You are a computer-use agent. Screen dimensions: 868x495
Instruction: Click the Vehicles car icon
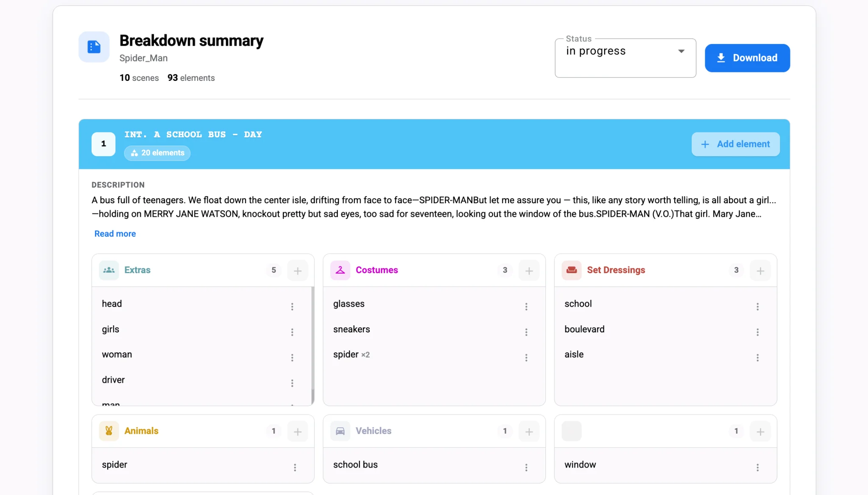[340, 431]
